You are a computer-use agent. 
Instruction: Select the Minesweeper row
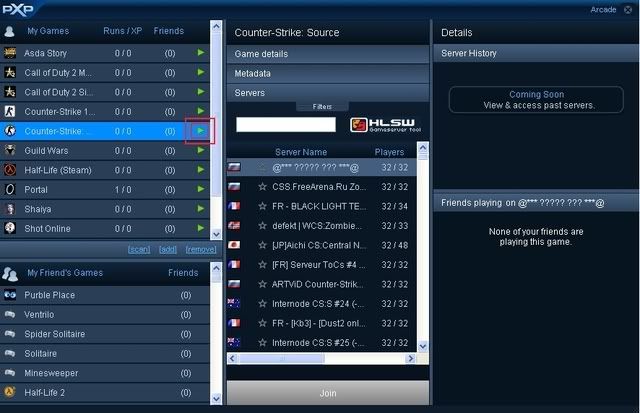point(105,373)
